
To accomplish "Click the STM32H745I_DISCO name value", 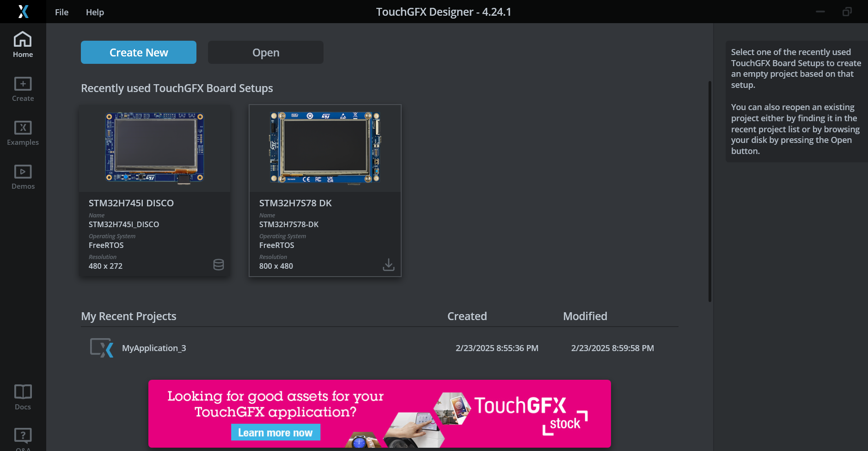I will [x=124, y=224].
